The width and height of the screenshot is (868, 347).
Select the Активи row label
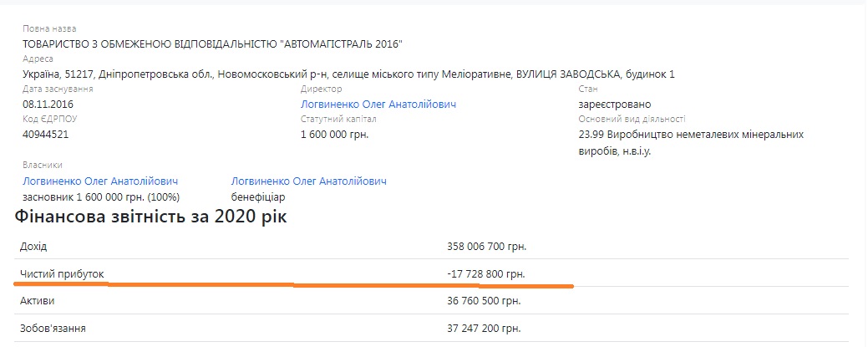coord(38,301)
